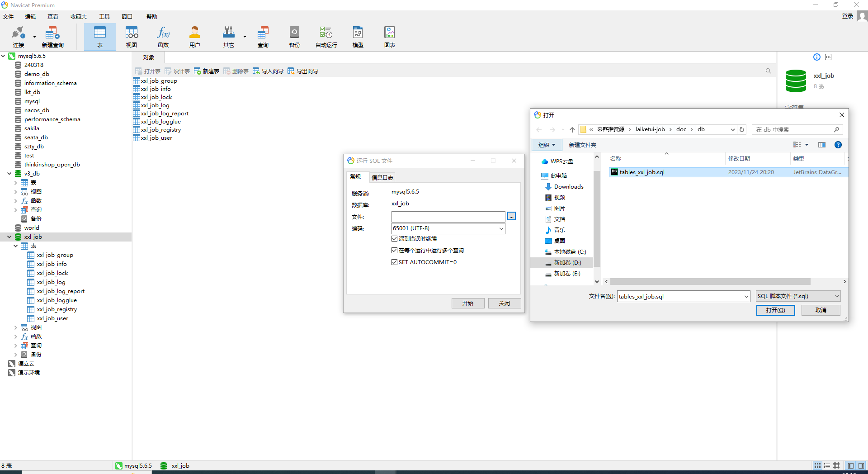Open the SQL script file type dropdown

[x=798, y=296]
